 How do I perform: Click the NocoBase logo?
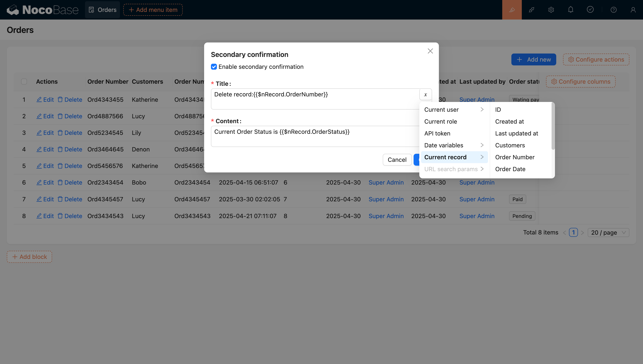pos(43,10)
